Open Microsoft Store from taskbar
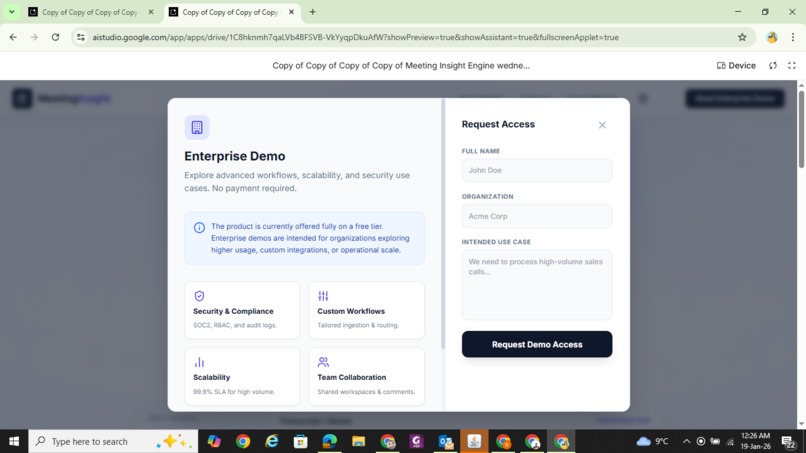This screenshot has width=806, height=453. (300, 441)
